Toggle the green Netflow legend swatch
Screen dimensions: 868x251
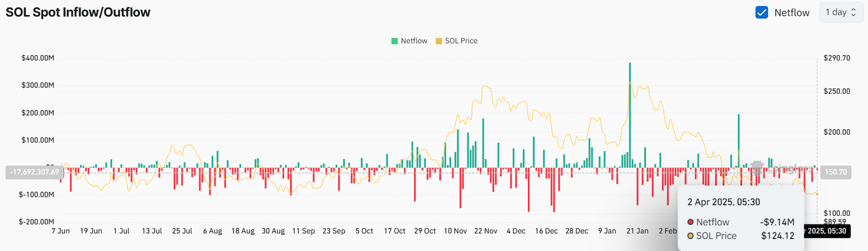[x=394, y=41]
